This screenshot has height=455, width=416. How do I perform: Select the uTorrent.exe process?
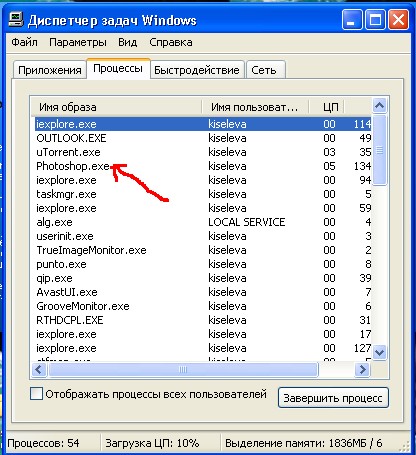pyautogui.click(x=203, y=152)
